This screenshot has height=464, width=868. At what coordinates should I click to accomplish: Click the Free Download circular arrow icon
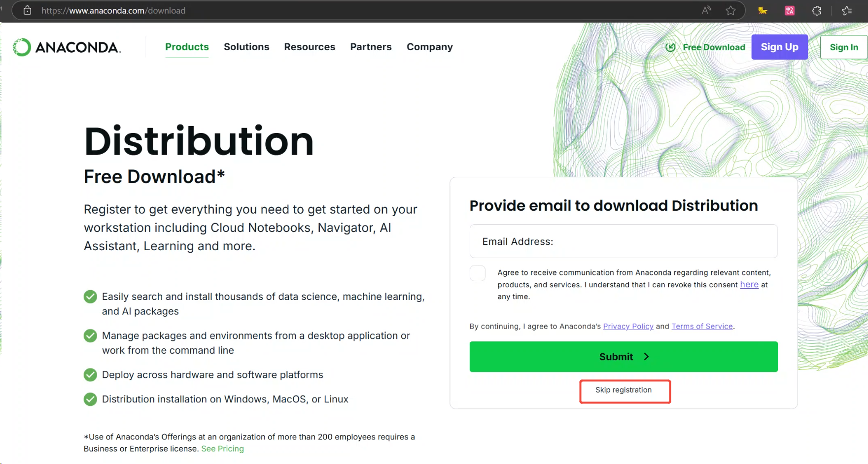[670, 47]
